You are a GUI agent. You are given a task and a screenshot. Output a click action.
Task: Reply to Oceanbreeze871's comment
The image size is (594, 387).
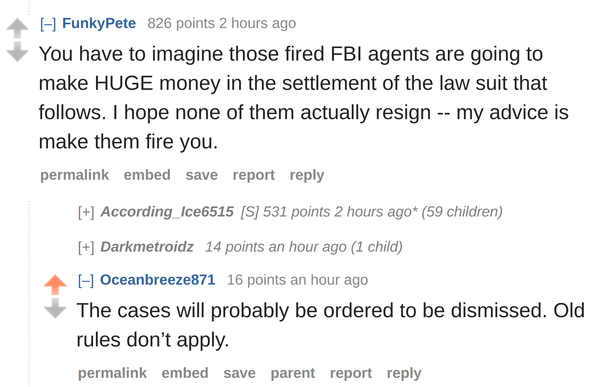point(404,373)
